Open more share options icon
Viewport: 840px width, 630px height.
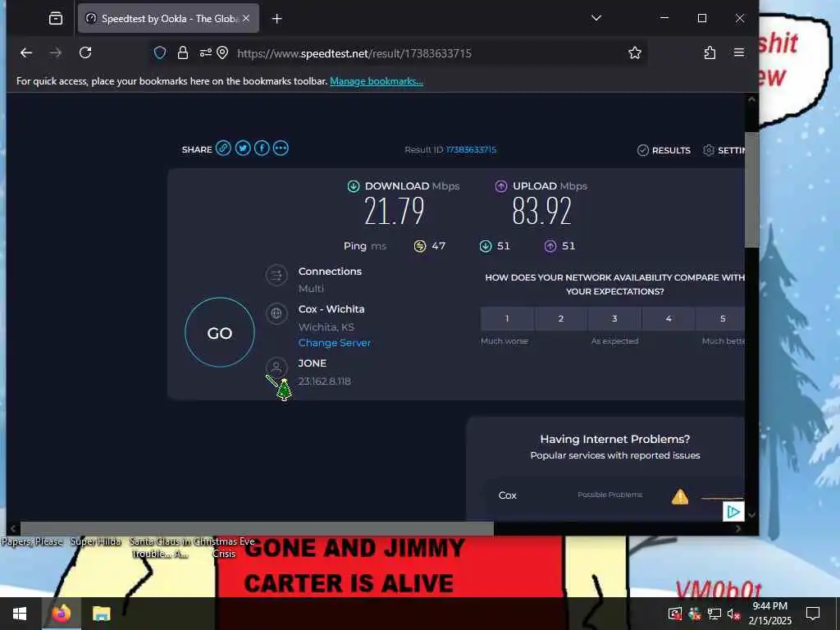click(281, 148)
